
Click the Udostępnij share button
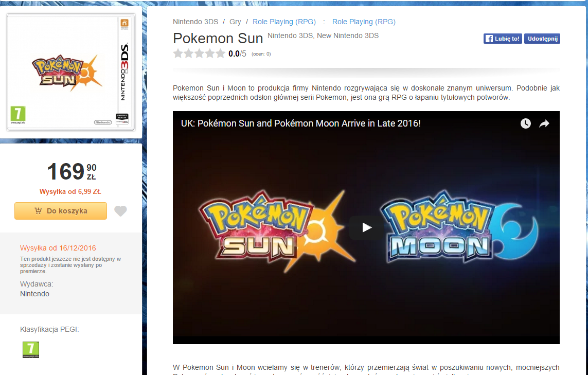[x=542, y=38]
